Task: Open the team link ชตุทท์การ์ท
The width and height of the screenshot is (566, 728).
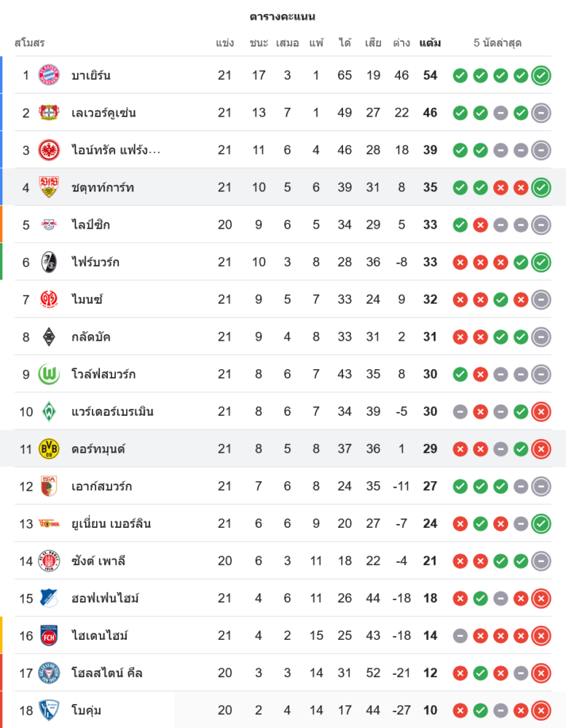Action: click(x=103, y=188)
